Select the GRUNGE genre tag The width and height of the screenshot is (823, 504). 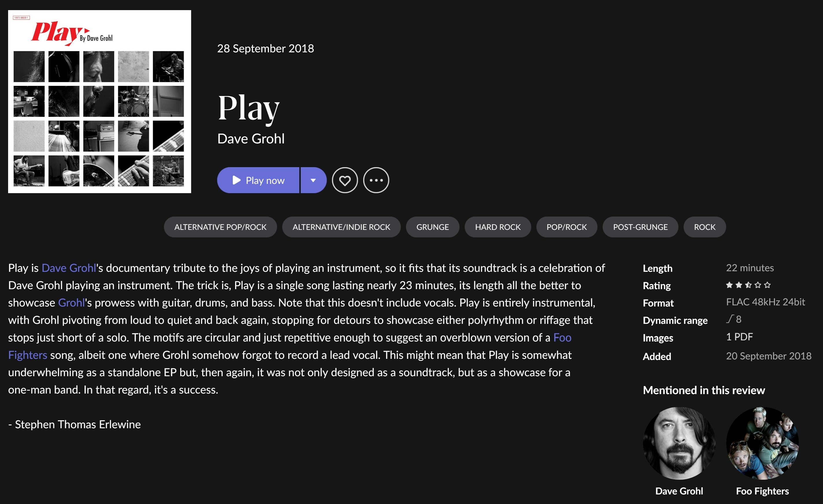click(433, 227)
